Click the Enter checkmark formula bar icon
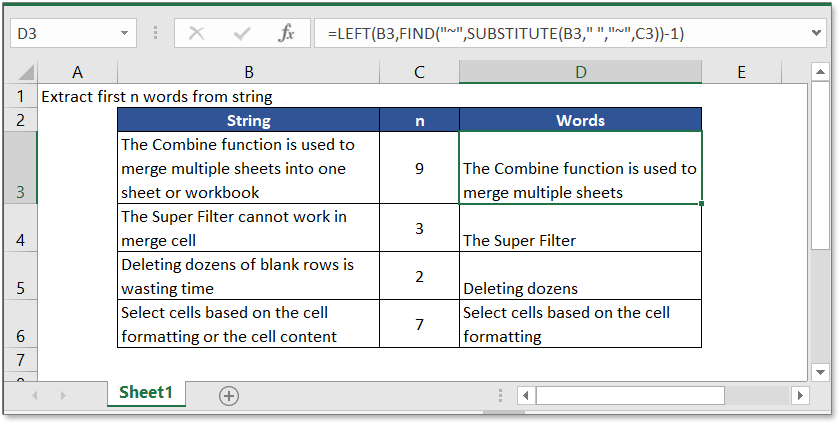This screenshot has height=424, width=840. [241, 33]
